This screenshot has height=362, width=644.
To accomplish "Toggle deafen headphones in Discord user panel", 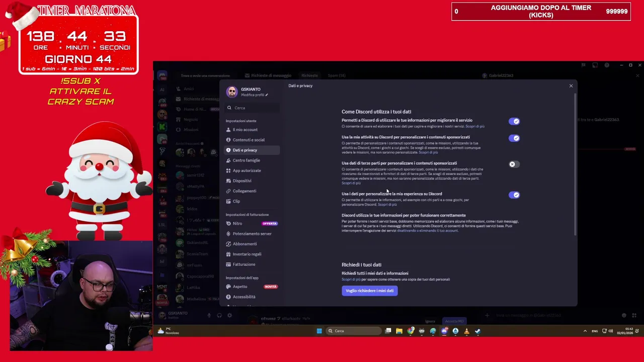I will (219, 315).
